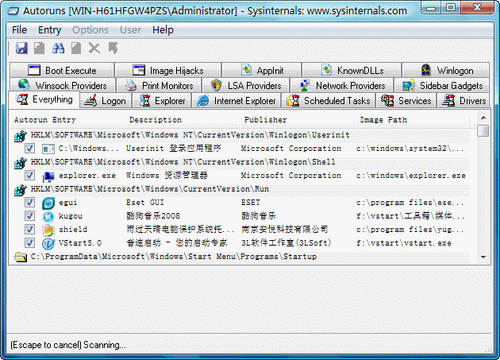500x360 pixels.
Task: Disable the kugou autorun checkbox
Action: pos(30,216)
